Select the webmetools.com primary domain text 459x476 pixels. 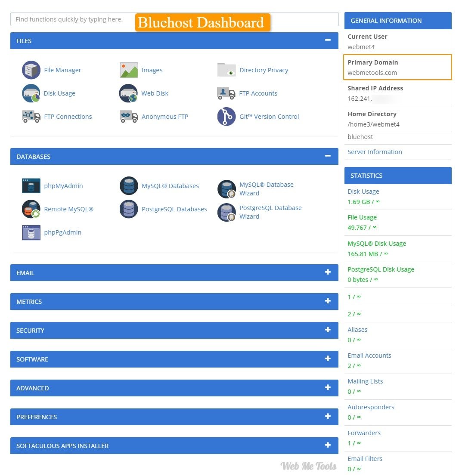[372, 73]
